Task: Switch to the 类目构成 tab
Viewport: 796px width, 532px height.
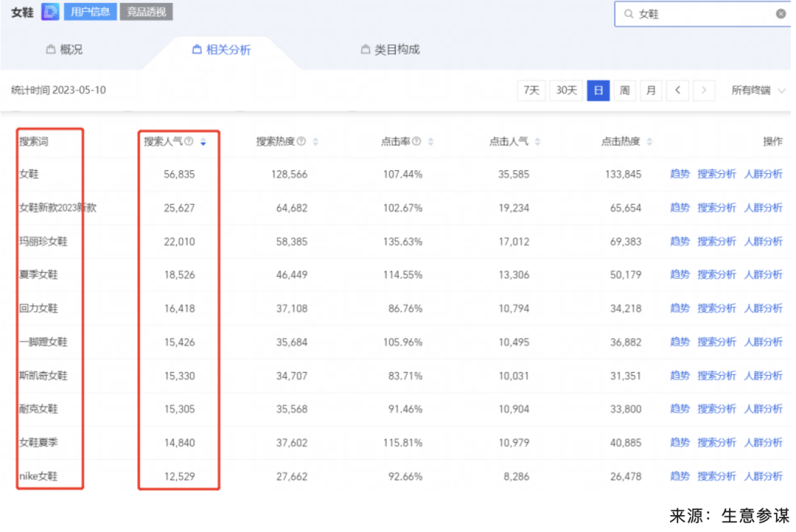Action: pyautogui.click(x=390, y=50)
